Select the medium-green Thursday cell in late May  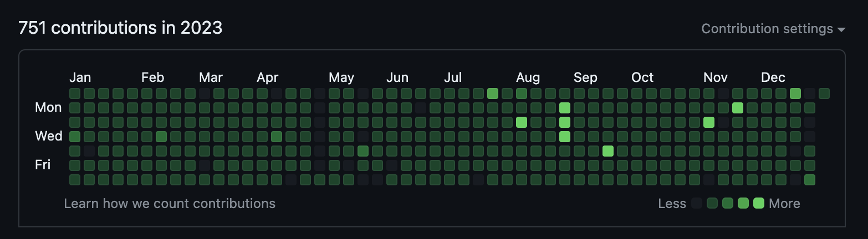coord(363,151)
